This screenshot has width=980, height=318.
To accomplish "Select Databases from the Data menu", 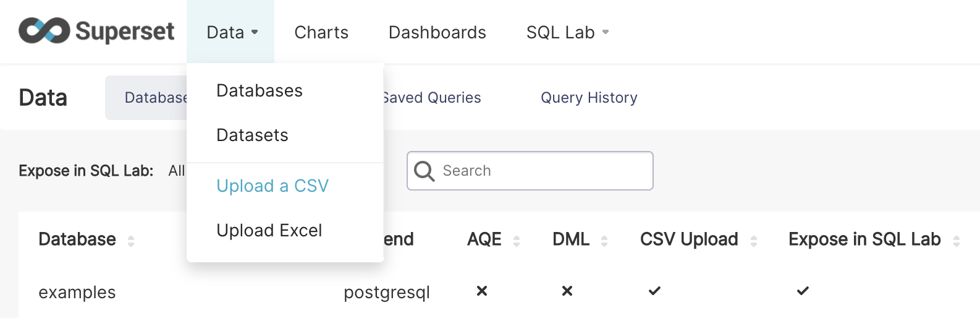I will point(260,91).
